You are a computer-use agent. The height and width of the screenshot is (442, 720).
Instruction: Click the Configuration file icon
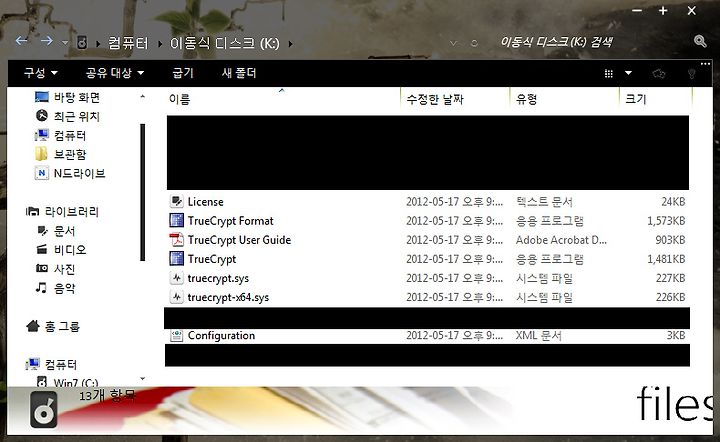coord(176,336)
